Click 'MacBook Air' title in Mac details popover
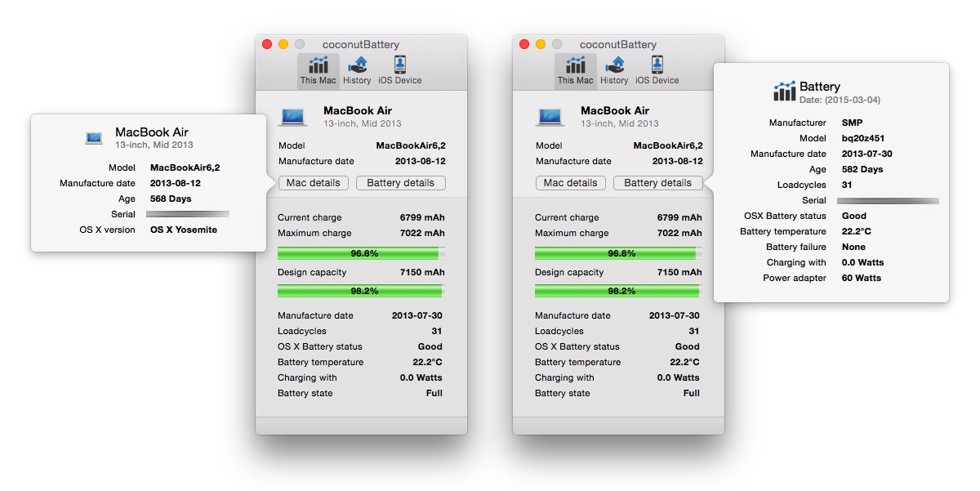980x491 pixels. pos(152,132)
